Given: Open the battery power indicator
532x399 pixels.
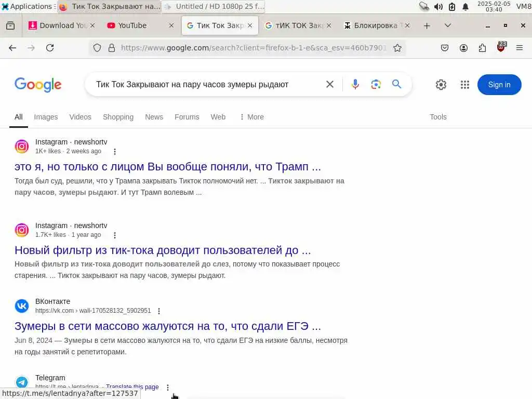Looking at the screenshot, I should point(452,6).
